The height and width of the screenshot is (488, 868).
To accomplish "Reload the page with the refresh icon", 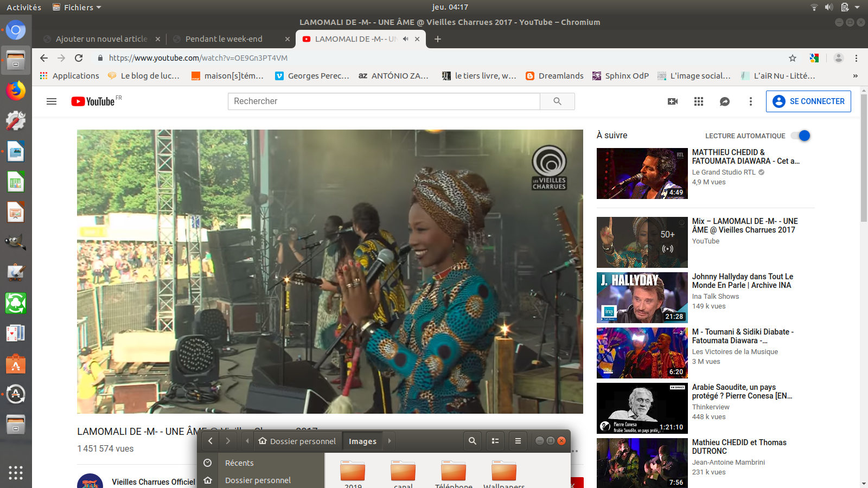I will point(79,58).
